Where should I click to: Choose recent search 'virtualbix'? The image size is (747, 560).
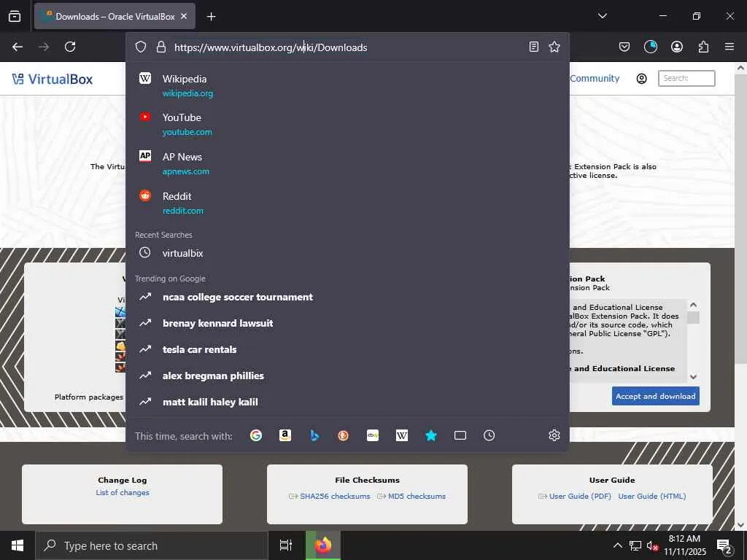[348, 253]
